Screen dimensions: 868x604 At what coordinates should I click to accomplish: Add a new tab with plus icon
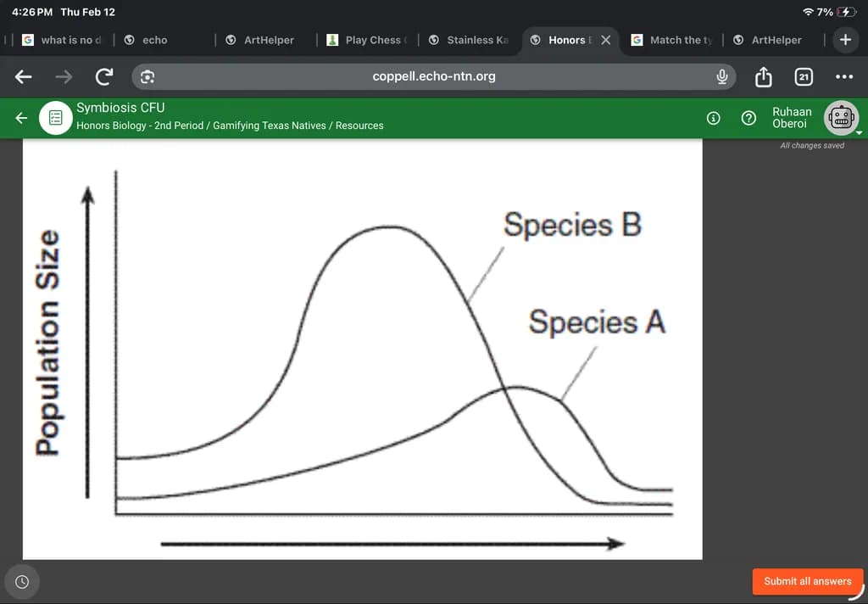(845, 40)
